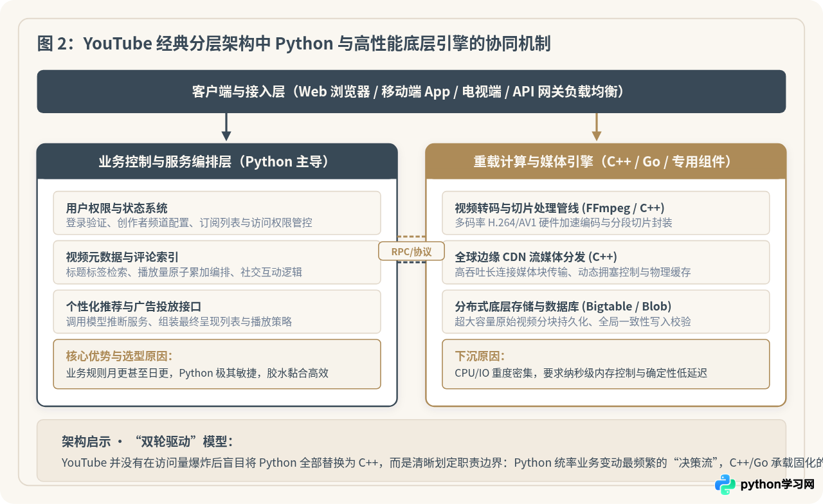Select the "架构启示 · “双轮驱动”模型:" heading
Viewport: 823px width, 504px height.
(147, 442)
